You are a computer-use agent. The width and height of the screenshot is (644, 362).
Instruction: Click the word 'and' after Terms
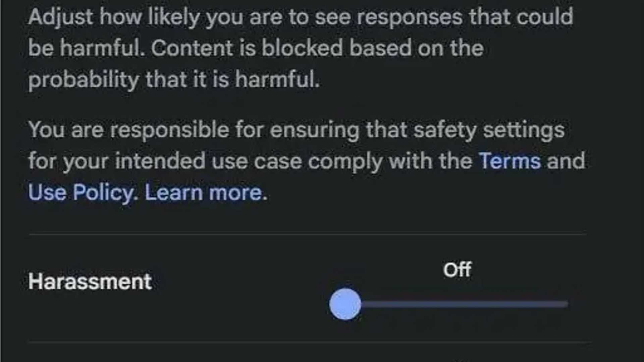566,161
